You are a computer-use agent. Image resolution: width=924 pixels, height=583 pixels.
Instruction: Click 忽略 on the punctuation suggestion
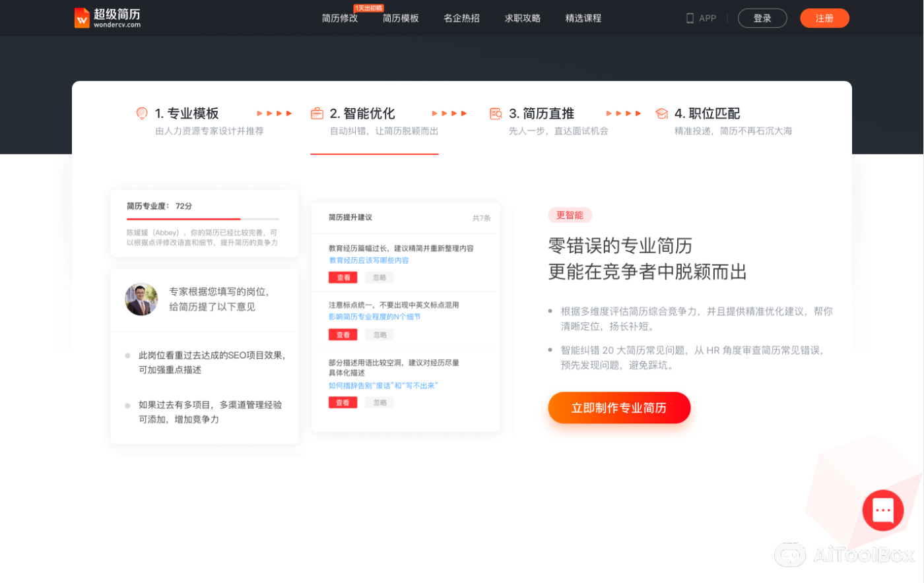379,334
